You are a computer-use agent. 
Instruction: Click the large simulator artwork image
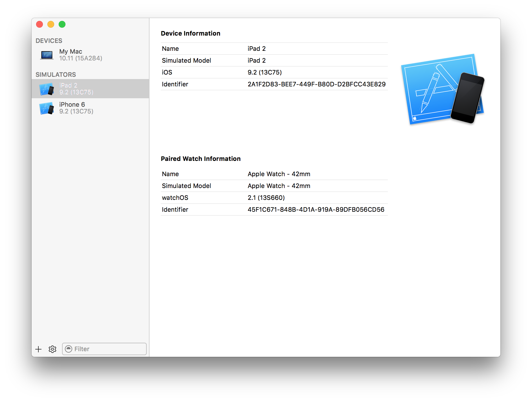[x=442, y=89]
